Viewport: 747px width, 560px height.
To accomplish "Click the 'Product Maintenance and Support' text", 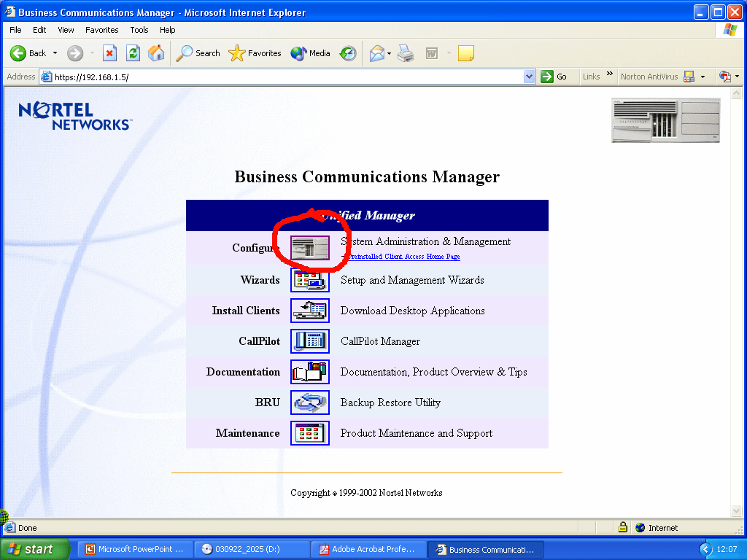I will (417, 433).
